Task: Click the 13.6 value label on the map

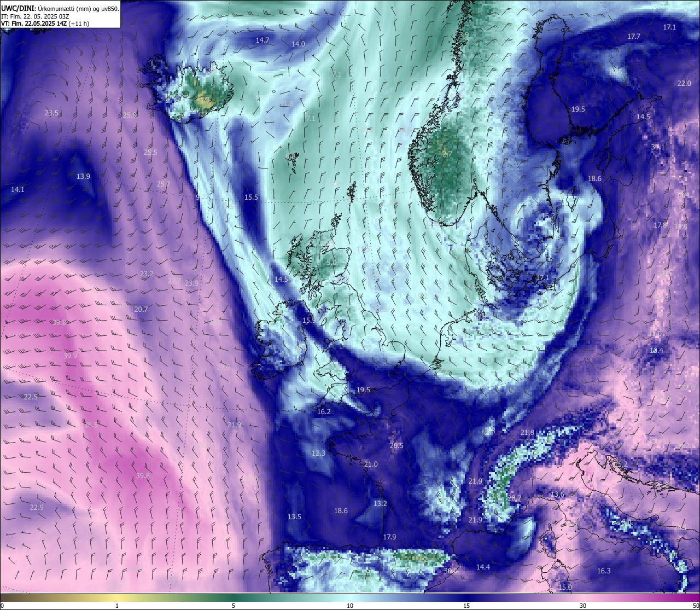Action: [x=557, y=495]
